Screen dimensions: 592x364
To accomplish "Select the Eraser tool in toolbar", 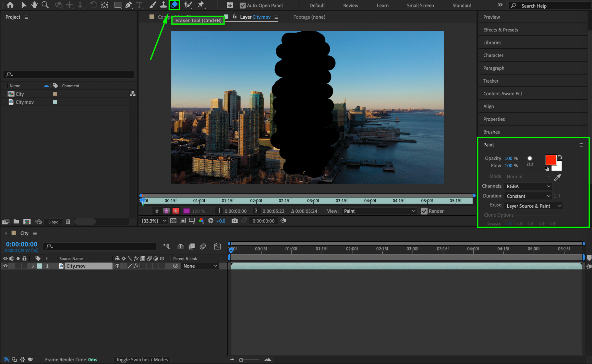I will tap(174, 5).
